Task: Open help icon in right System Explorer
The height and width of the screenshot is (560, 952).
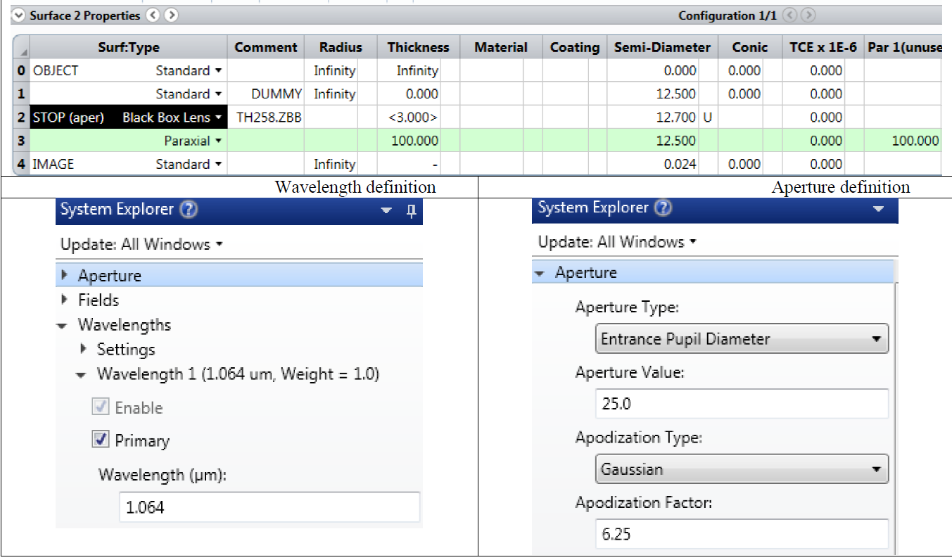Action: pos(663,208)
